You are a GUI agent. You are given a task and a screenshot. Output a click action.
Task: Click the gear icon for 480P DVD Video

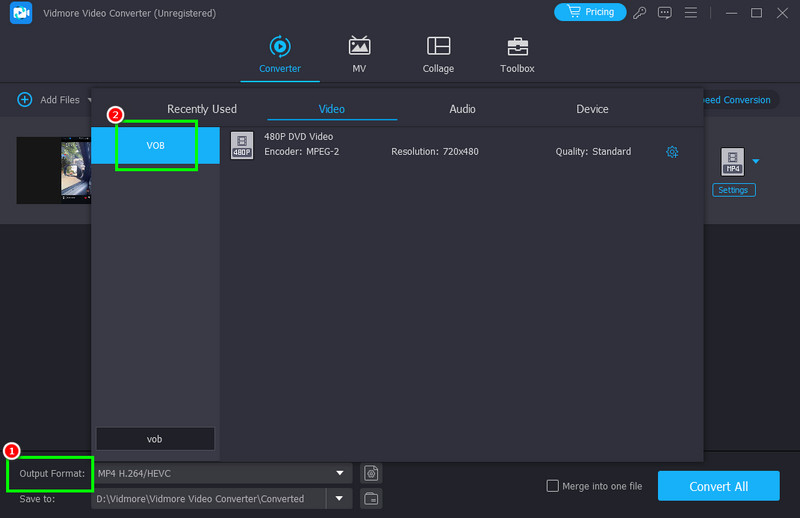tap(672, 152)
